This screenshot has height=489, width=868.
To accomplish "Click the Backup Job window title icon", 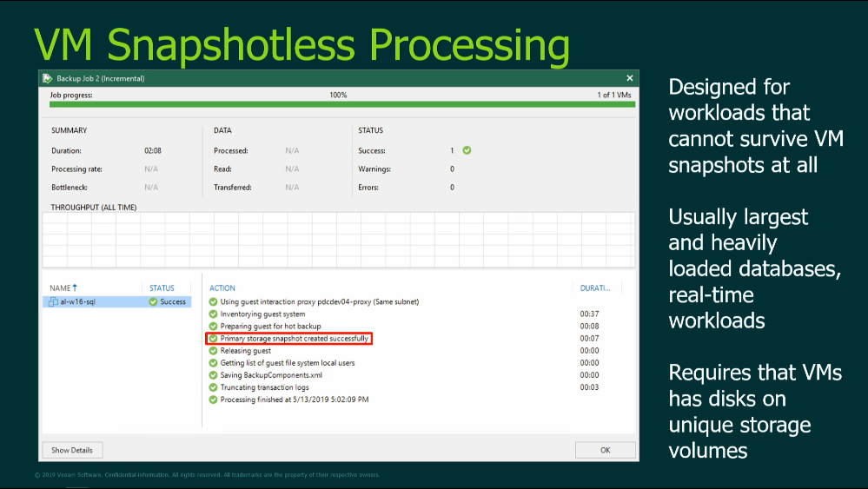I will click(48, 78).
